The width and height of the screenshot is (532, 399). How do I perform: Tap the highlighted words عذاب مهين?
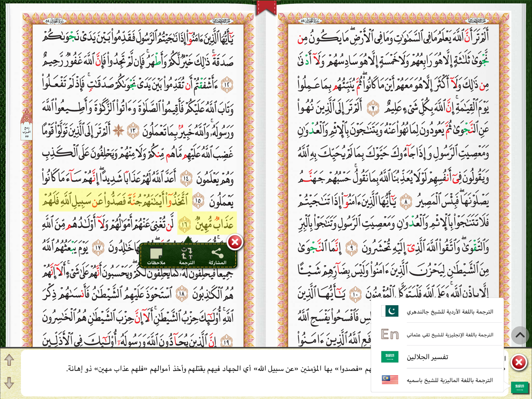click(x=215, y=224)
